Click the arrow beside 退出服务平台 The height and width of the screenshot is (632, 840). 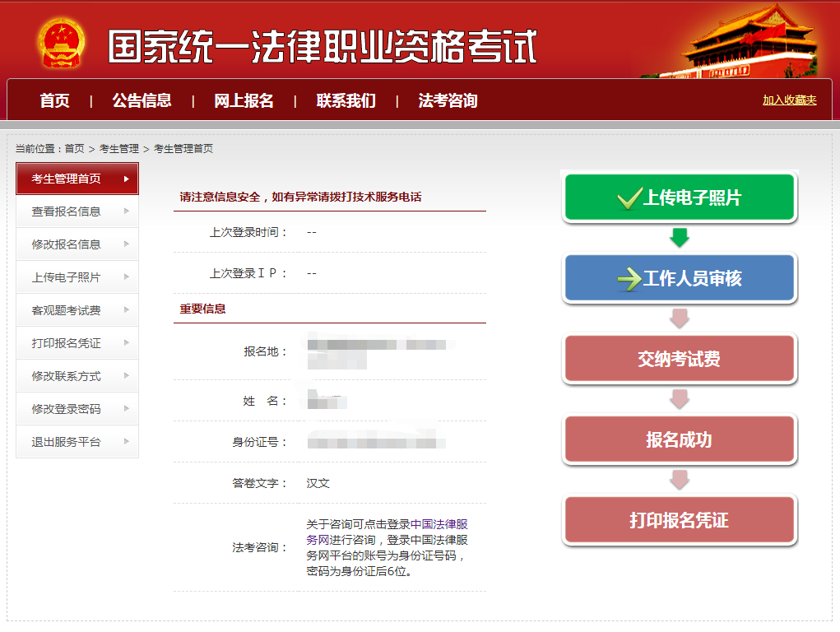coord(126,442)
